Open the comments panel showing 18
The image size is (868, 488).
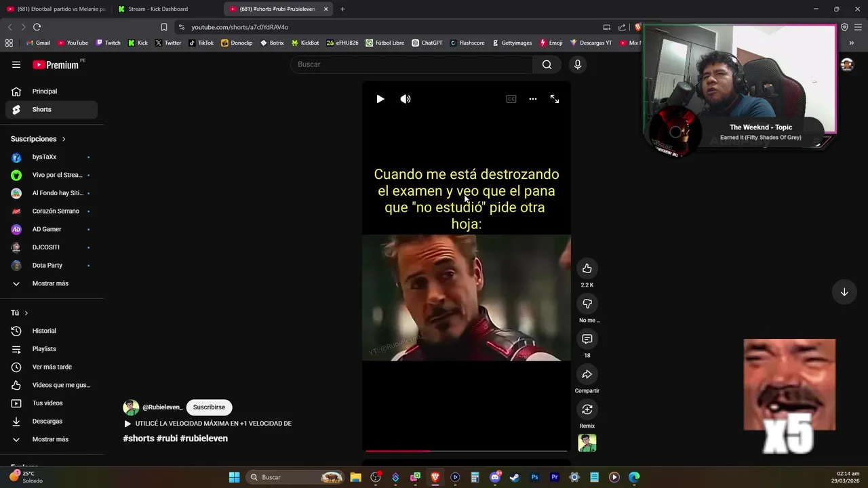pyautogui.click(x=587, y=339)
